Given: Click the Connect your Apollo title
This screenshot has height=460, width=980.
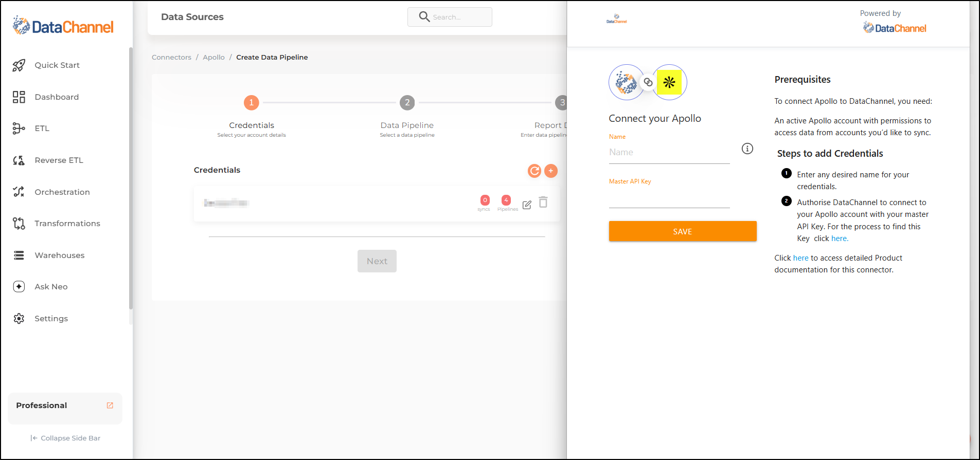Looking at the screenshot, I should [655, 119].
